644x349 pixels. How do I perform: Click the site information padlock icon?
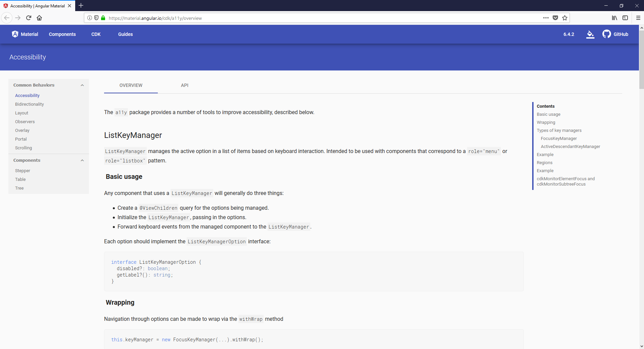pyautogui.click(x=103, y=18)
